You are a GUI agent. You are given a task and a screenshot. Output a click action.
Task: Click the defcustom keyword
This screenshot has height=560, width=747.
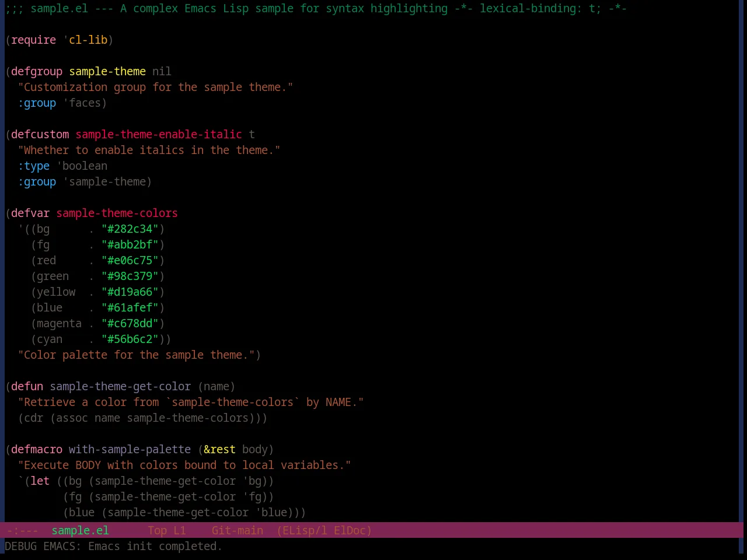(40, 134)
